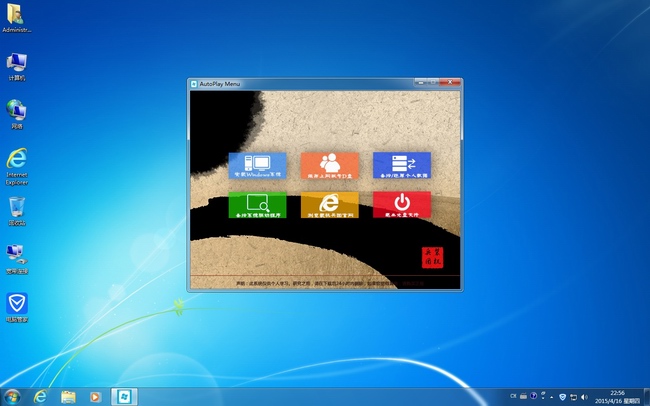The image size is (650, 406).
Task: Open the green monitor-with-magnifier tile
Action: point(257,205)
